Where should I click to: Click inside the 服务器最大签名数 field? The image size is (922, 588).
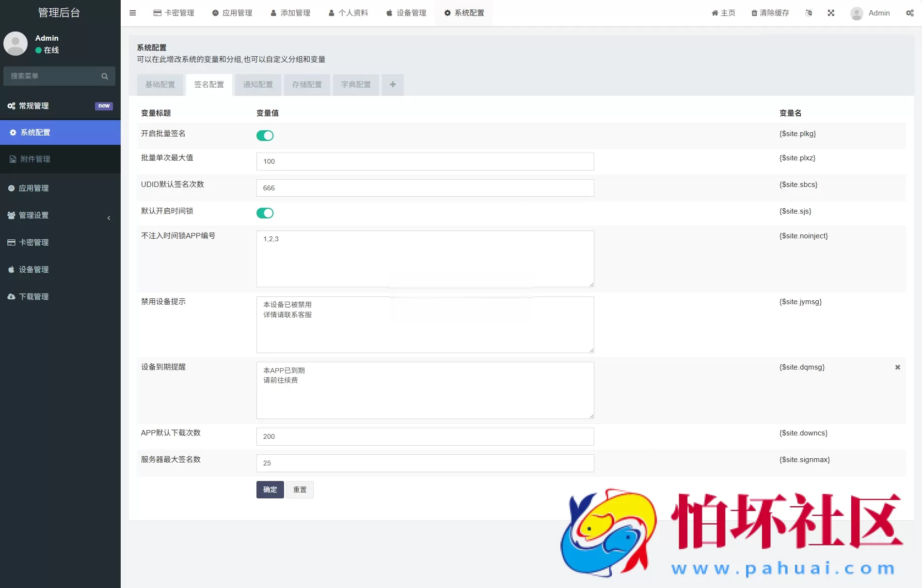click(x=425, y=463)
